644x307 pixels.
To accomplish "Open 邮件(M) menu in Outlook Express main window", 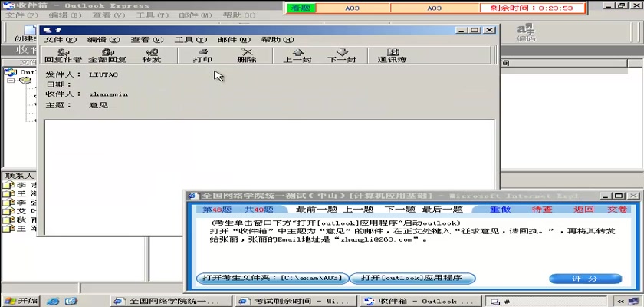I will point(195,15).
